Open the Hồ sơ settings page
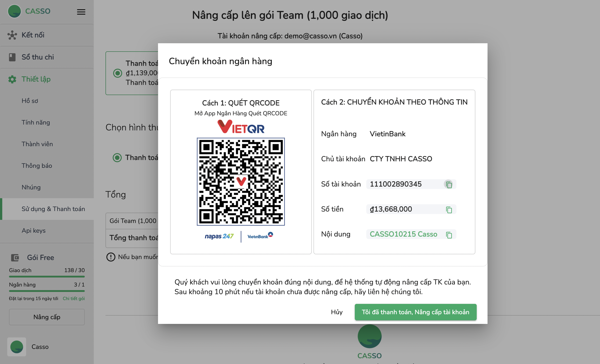The image size is (600, 364). (x=30, y=101)
